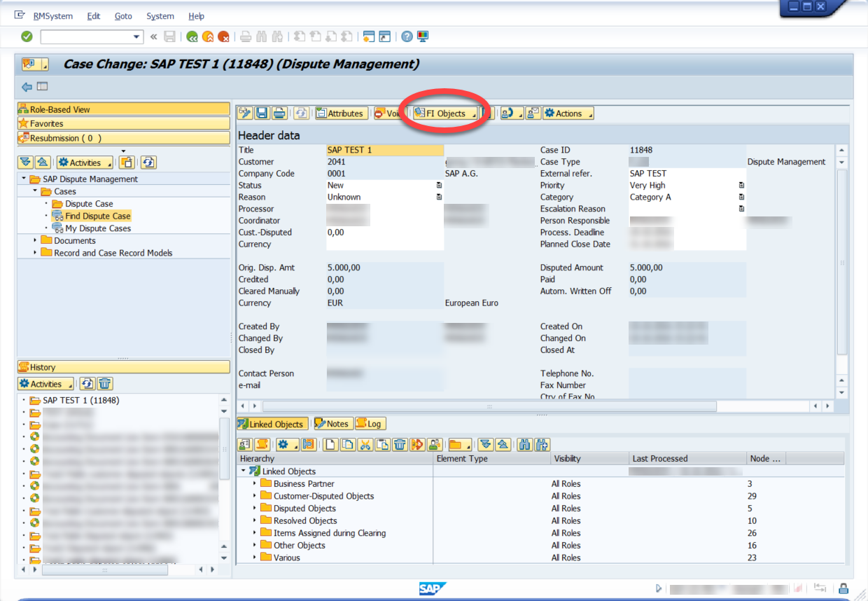Image resolution: width=868 pixels, height=601 pixels.
Task: Click the scissors Cut icon
Action: pyautogui.click(x=365, y=444)
